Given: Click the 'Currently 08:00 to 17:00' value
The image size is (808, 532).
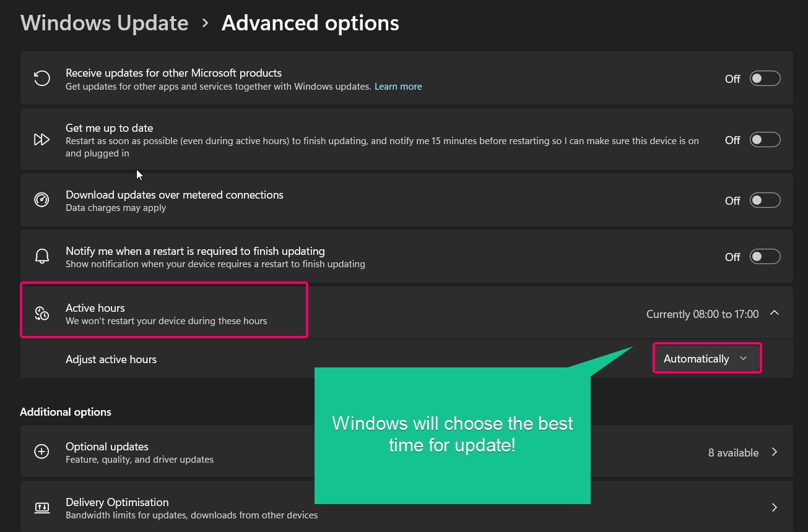Looking at the screenshot, I should point(702,314).
